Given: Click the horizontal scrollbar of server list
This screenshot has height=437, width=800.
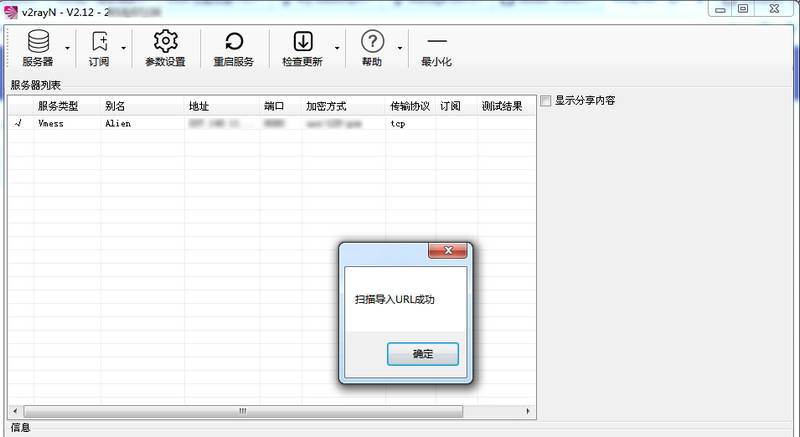Looking at the screenshot, I should click(x=242, y=411).
